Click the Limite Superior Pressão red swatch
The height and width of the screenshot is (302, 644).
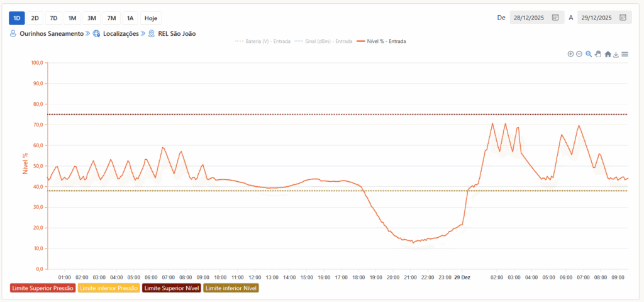tap(43, 288)
